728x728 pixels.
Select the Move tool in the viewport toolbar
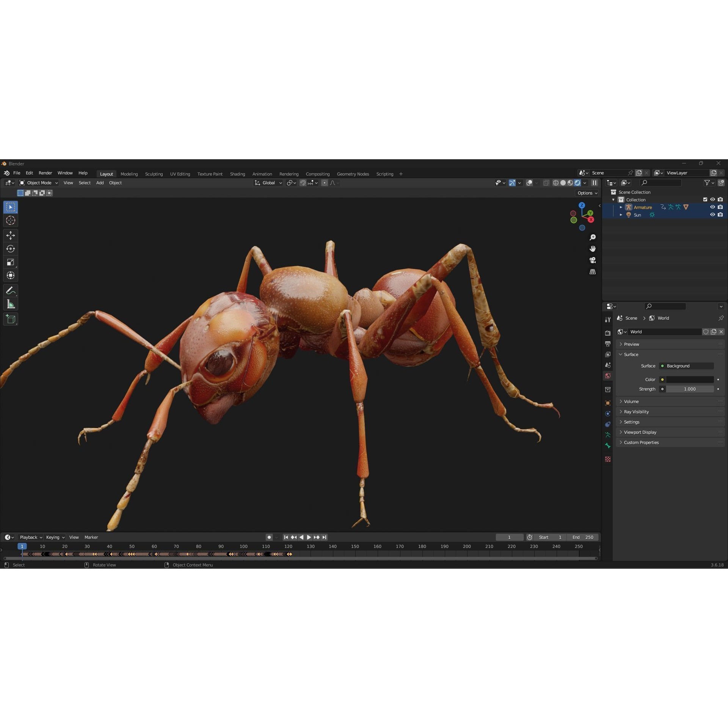tap(10, 235)
